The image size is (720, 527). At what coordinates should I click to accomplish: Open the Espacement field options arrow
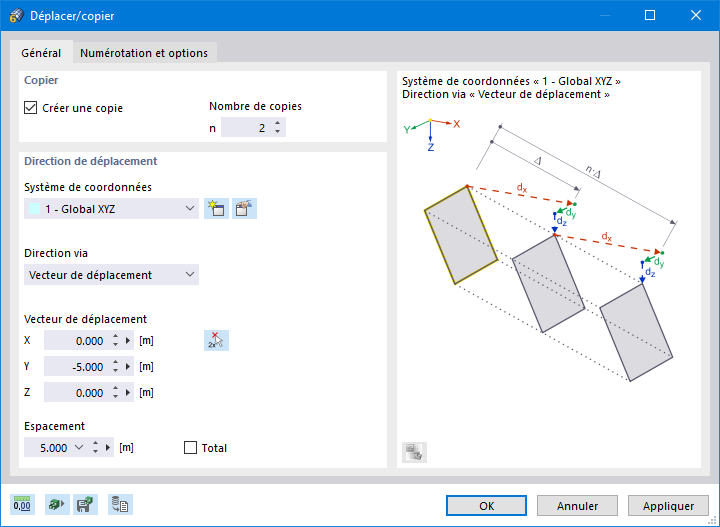(108, 447)
